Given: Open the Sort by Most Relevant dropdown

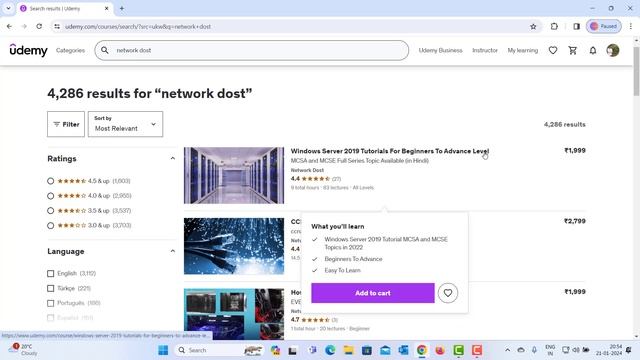Looking at the screenshot, I should pyautogui.click(x=125, y=124).
